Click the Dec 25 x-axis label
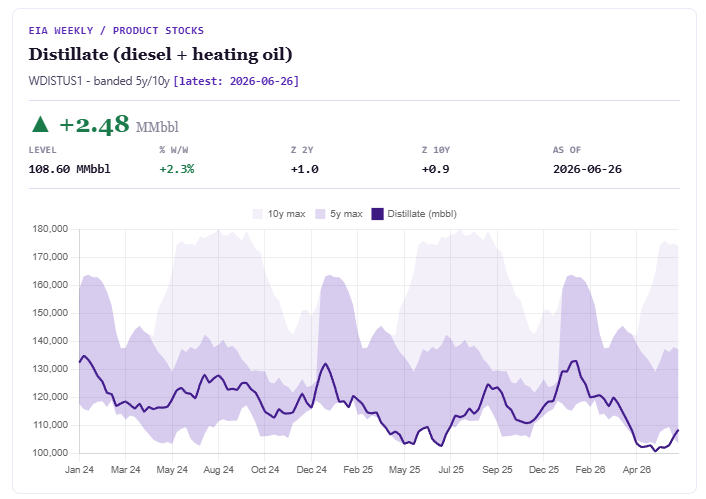 544,470
